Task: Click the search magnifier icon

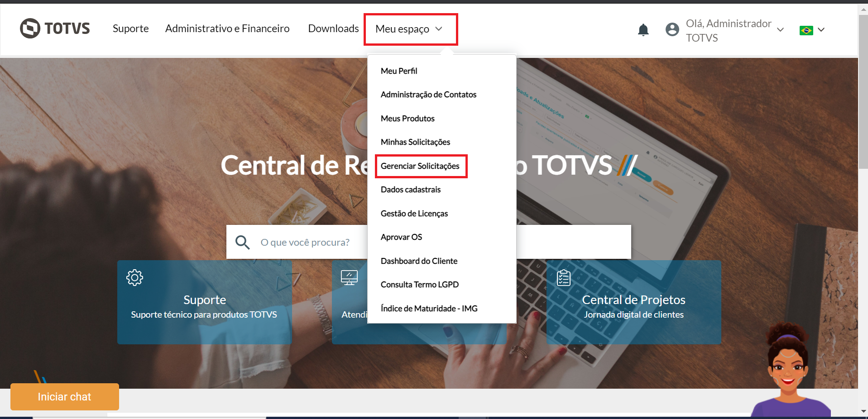Action: pos(242,242)
